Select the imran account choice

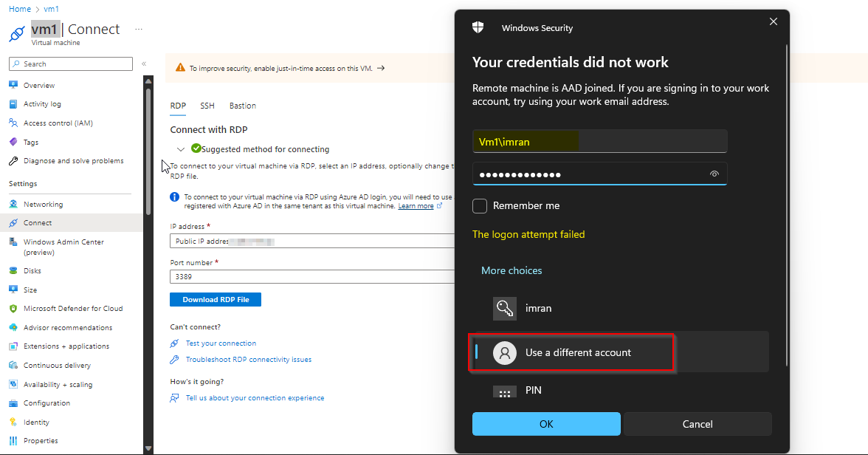pos(620,309)
